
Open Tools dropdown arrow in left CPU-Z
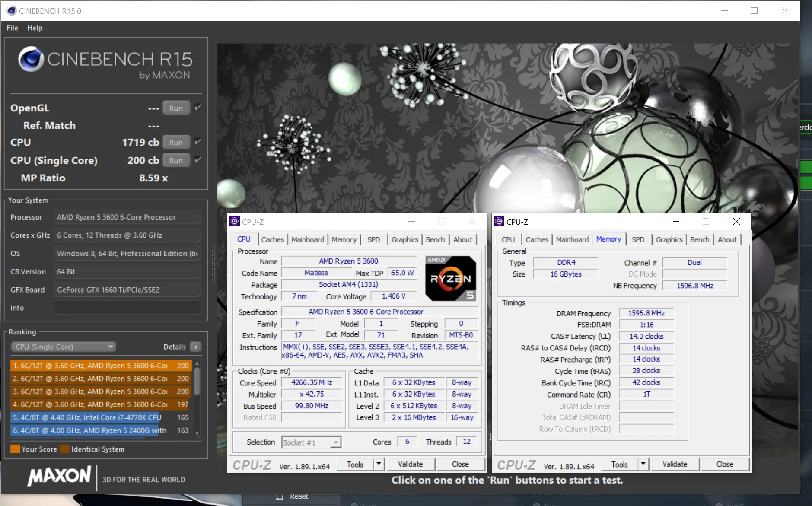[379, 464]
